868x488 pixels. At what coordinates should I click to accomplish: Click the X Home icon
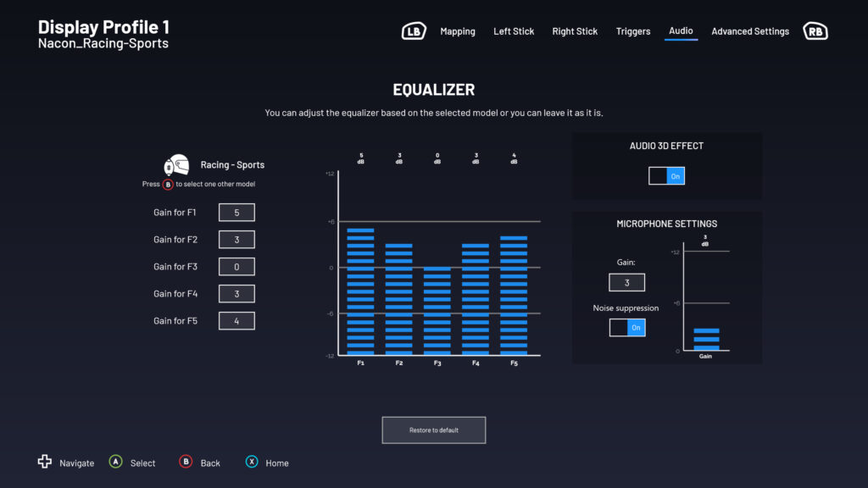[x=252, y=462]
